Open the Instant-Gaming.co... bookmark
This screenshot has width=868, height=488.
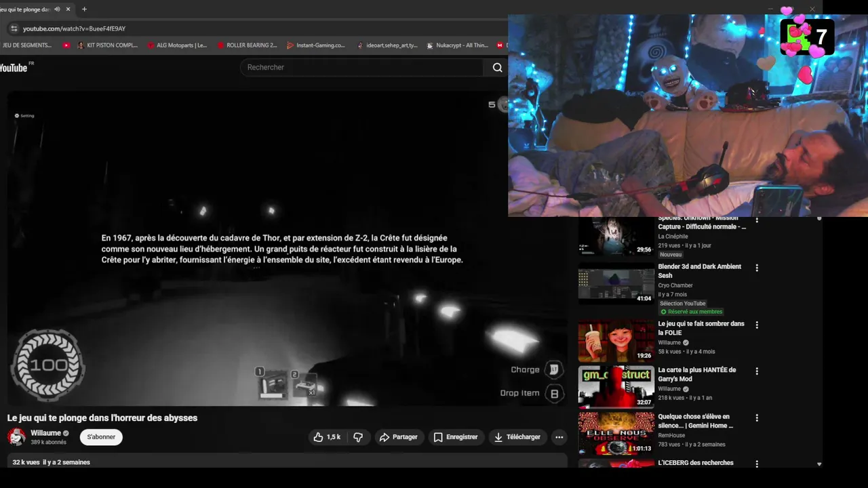click(x=316, y=45)
